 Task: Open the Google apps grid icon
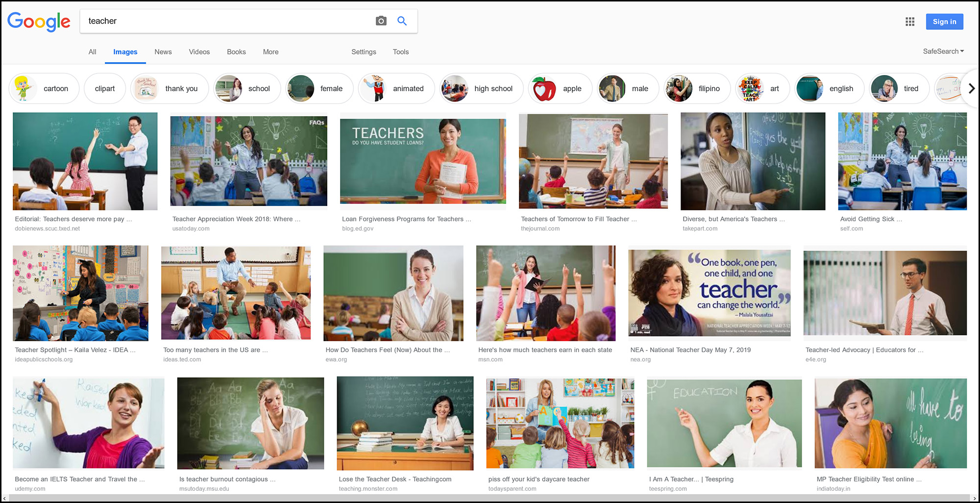click(910, 22)
